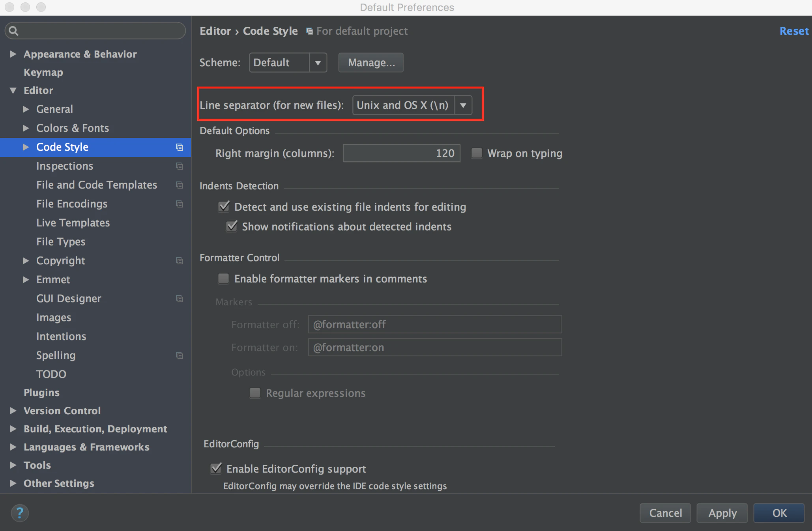Expand Appearance & Behavior section
Screen dimensions: 812x531
tap(13, 54)
